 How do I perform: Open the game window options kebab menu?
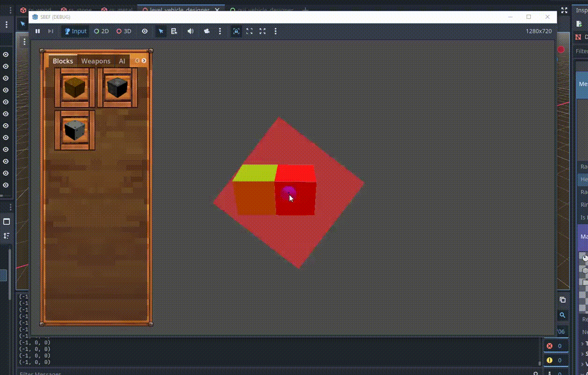pyautogui.click(x=275, y=31)
